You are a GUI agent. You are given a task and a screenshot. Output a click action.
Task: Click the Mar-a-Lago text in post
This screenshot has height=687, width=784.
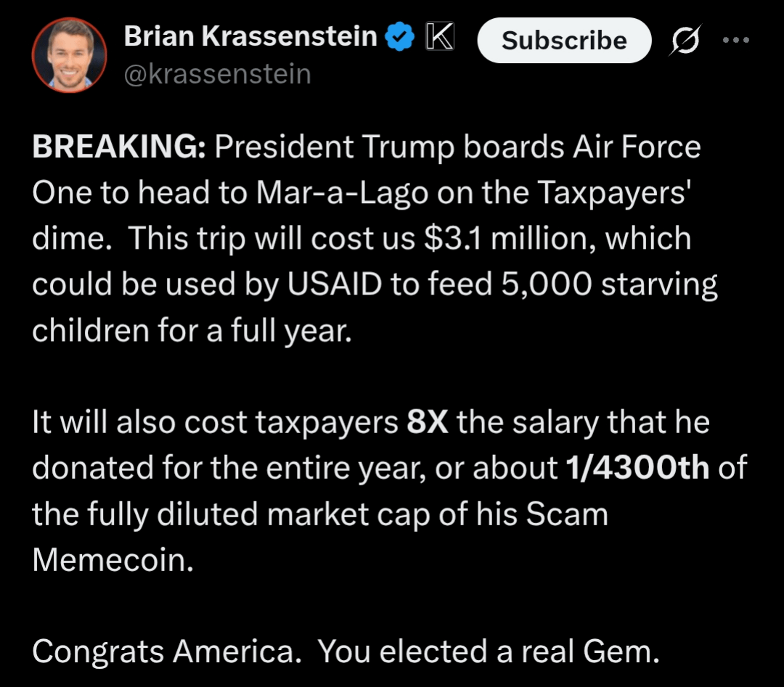point(342,193)
